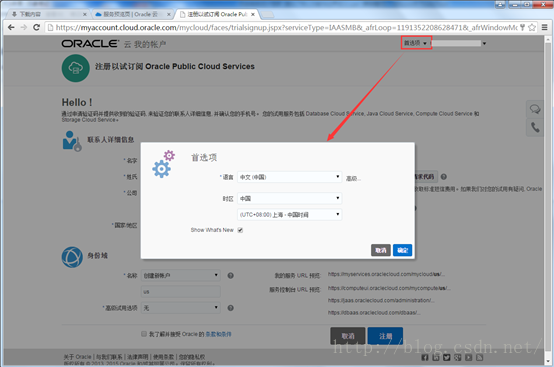Click the Google+ icon in footer
This screenshot has height=367, width=554.
[x=458, y=357]
